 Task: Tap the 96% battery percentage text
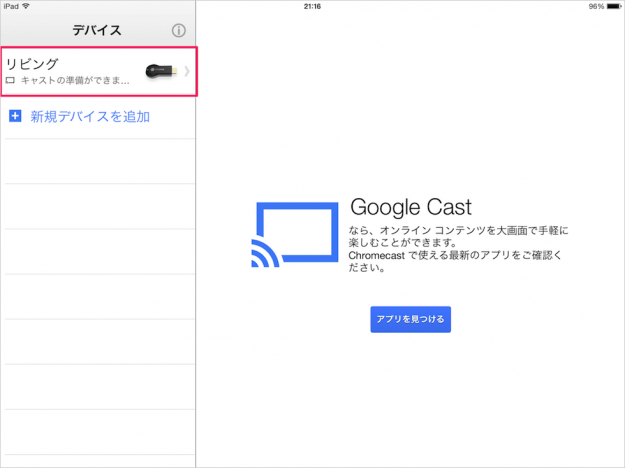(x=596, y=6)
